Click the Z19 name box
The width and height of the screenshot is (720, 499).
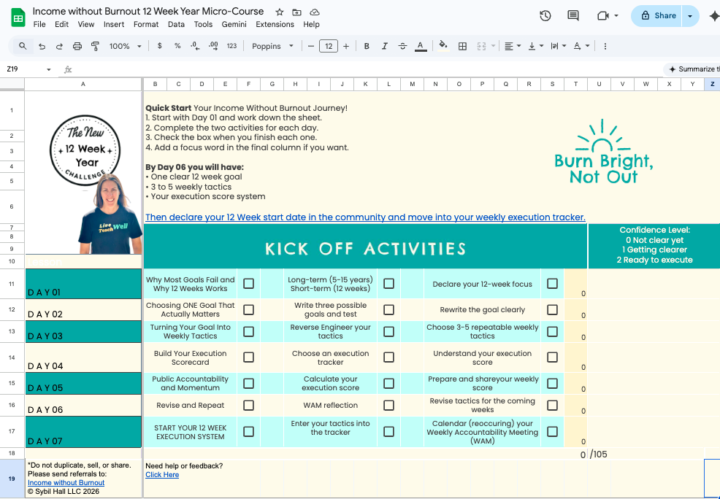(23, 69)
